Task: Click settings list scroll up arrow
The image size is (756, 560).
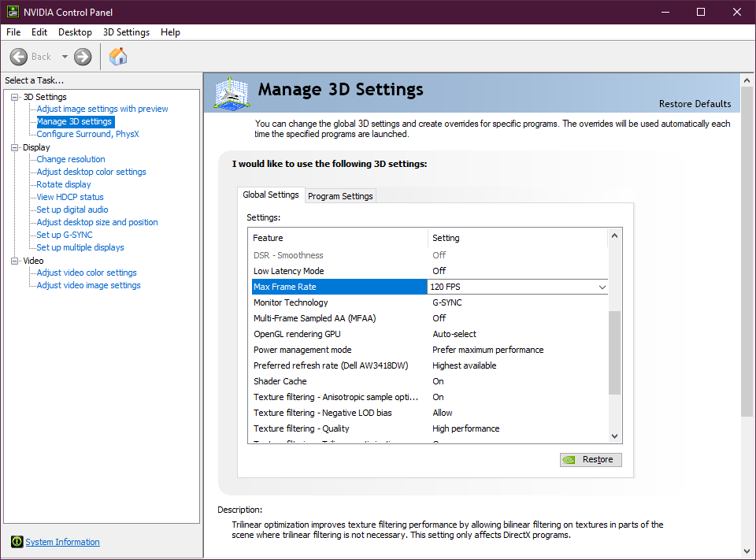Action: (x=614, y=235)
